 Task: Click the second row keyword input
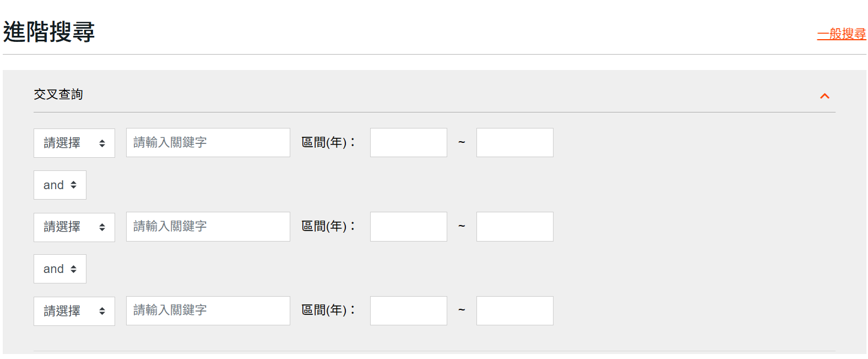coord(208,227)
